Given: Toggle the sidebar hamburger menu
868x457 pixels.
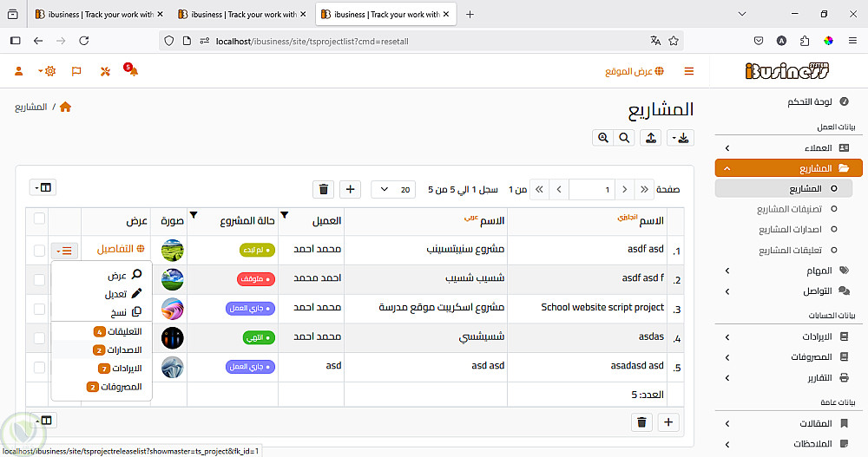Looking at the screenshot, I should point(689,71).
